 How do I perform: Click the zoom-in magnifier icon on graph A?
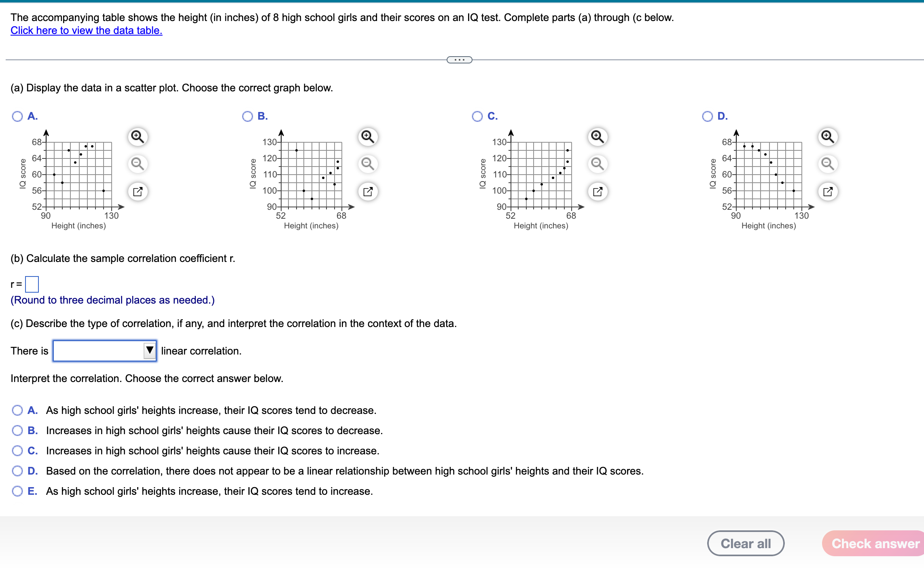(138, 137)
